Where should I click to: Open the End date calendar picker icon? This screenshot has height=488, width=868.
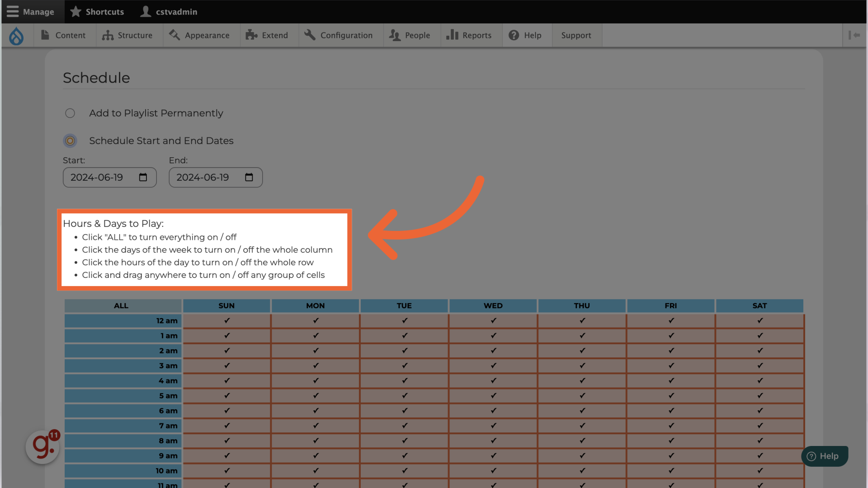click(249, 177)
